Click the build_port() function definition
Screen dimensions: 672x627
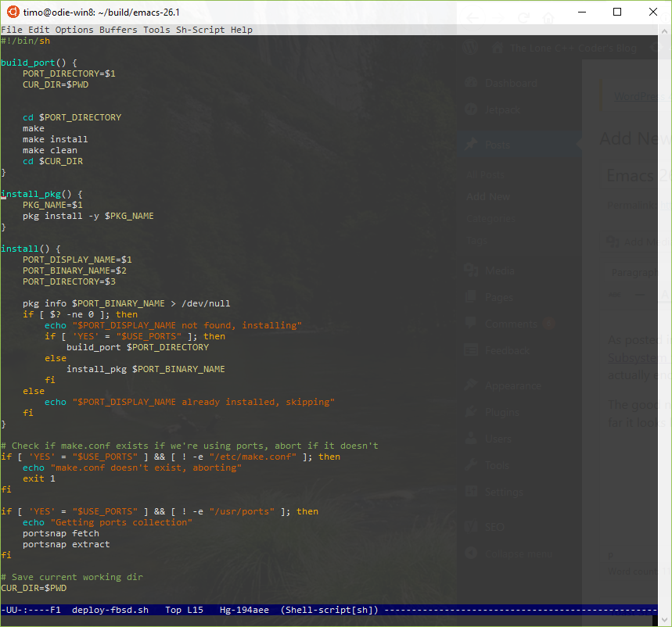(39, 63)
